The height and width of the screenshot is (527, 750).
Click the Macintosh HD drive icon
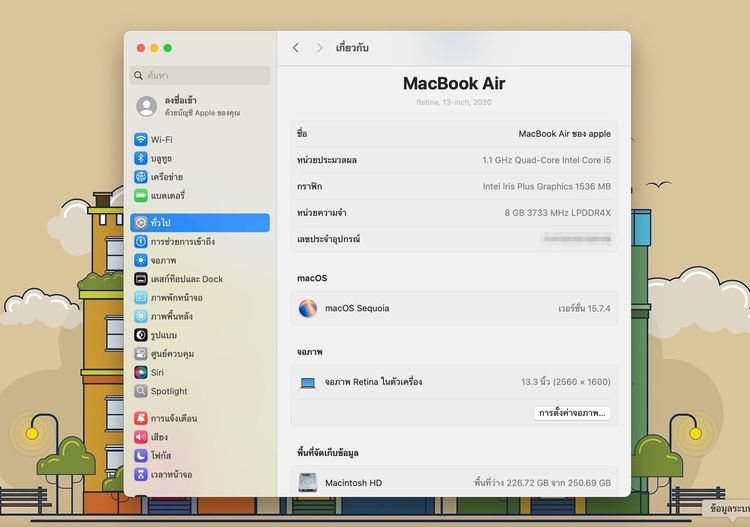coord(308,483)
